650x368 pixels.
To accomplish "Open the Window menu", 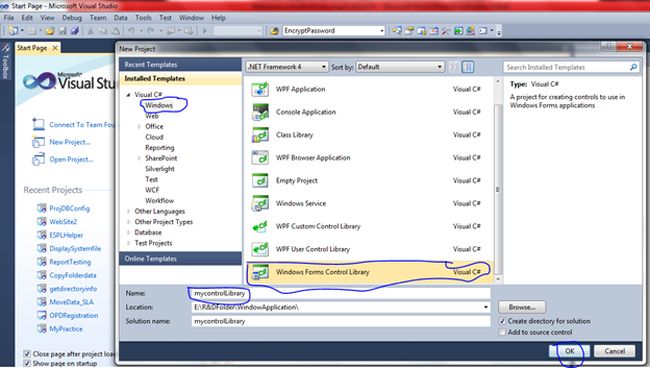I will (x=191, y=18).
